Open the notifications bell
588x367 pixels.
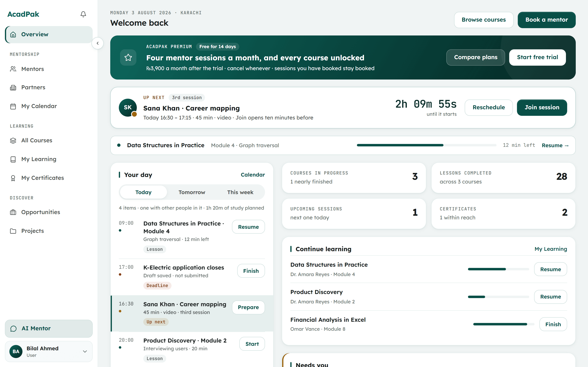click(83, 14)
